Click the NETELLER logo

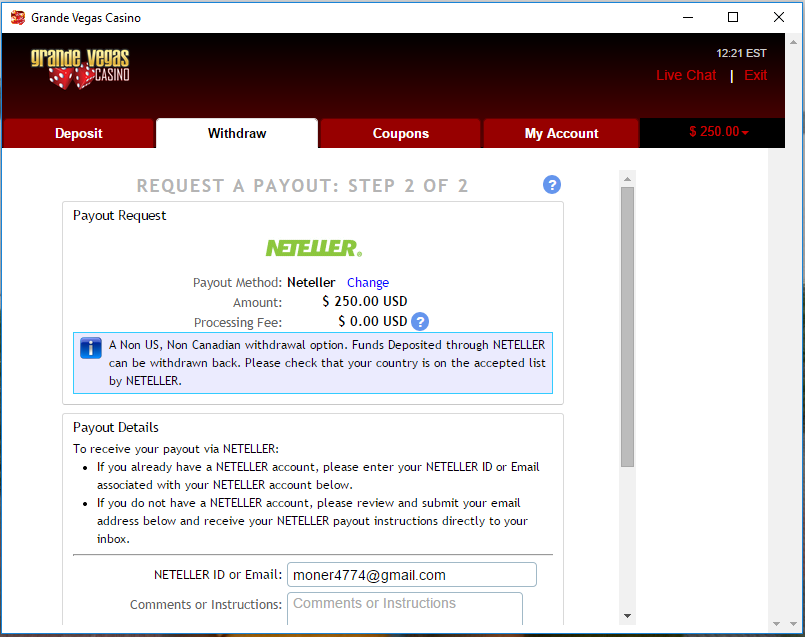pyautogui.click(x=314, y=248)
